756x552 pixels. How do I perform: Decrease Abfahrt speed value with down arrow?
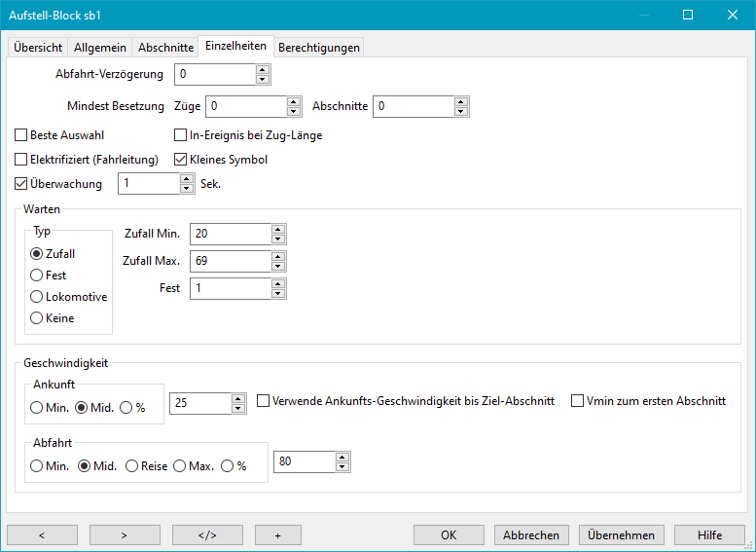(342, 467)
